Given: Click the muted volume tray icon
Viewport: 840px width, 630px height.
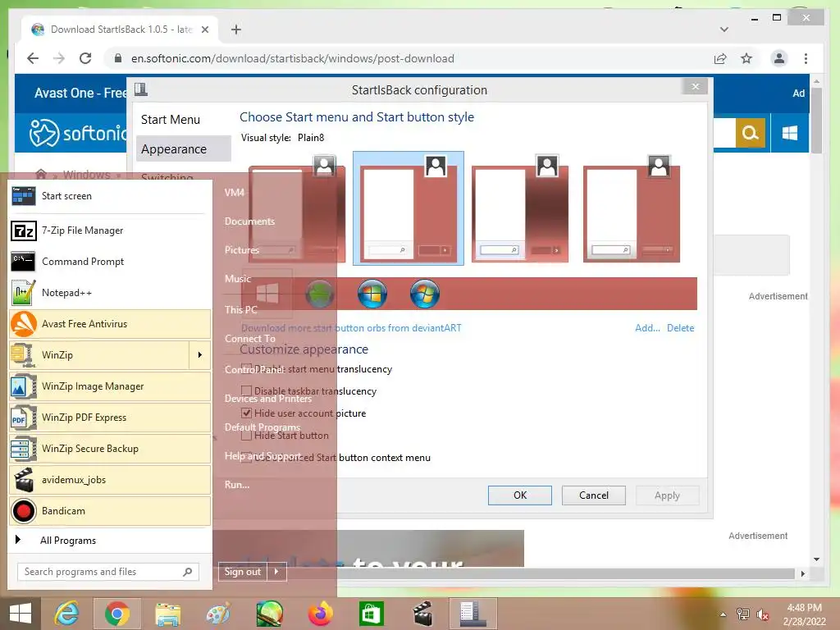Looking at the screenshot, I should click(763, 614).
